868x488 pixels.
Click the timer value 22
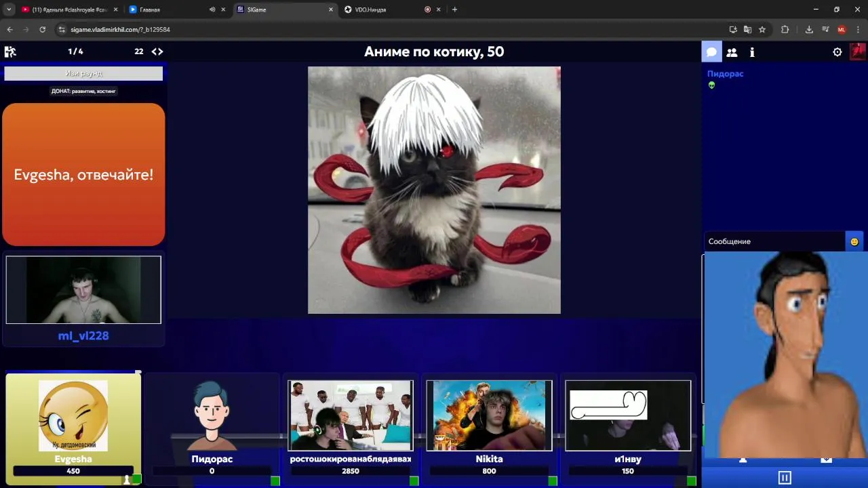pyautogui.click(x=138, y=52)
